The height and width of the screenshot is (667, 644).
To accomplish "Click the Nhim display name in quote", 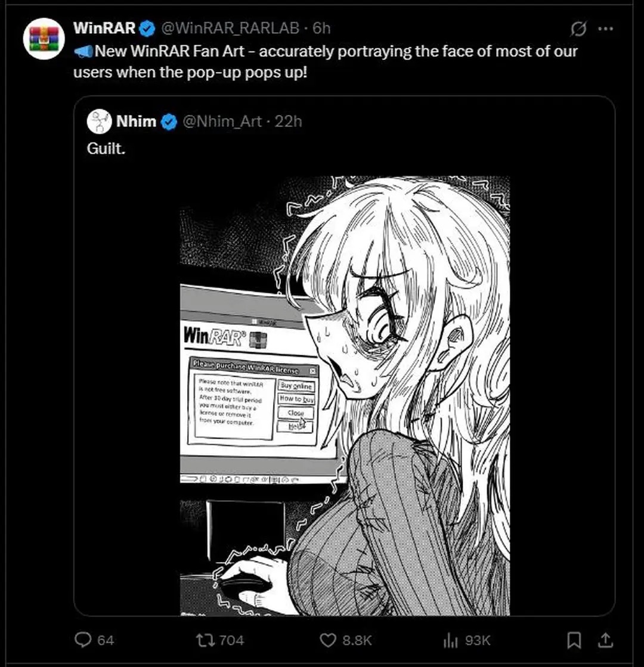I will coord(136,122).
